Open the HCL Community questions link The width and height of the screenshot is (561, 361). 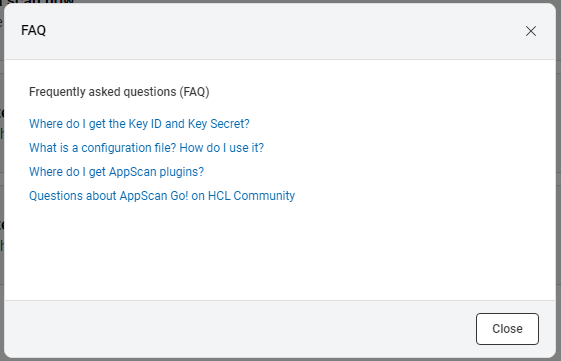point(162,196)
